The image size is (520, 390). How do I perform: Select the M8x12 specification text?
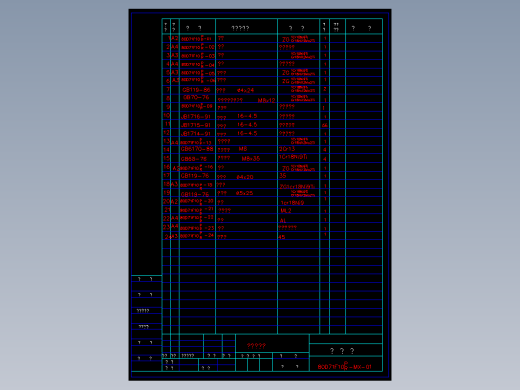tap(266, 100)
